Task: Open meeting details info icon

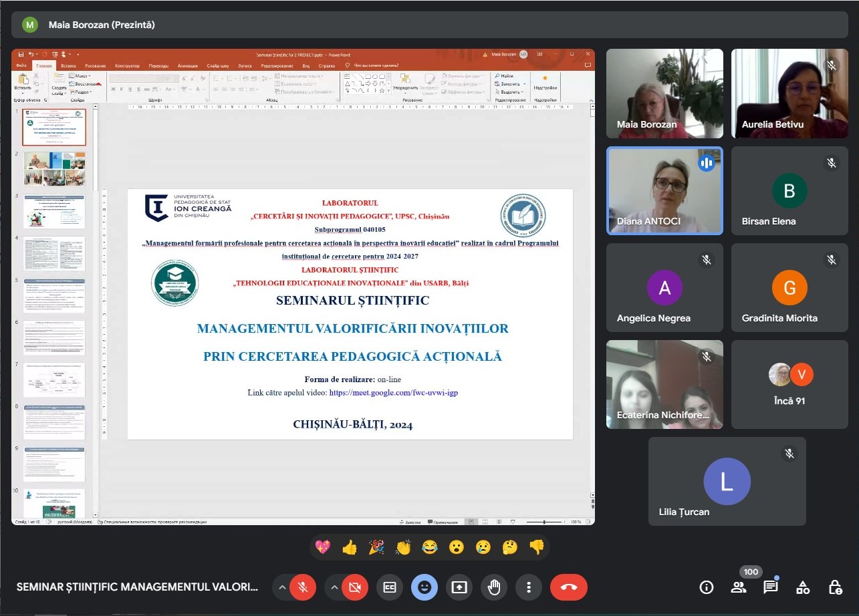Action: pos(706,587)
